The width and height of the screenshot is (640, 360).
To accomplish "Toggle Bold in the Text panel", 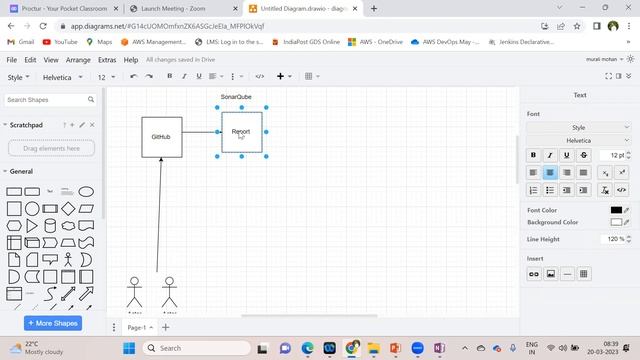I will [x=533, y=155].
